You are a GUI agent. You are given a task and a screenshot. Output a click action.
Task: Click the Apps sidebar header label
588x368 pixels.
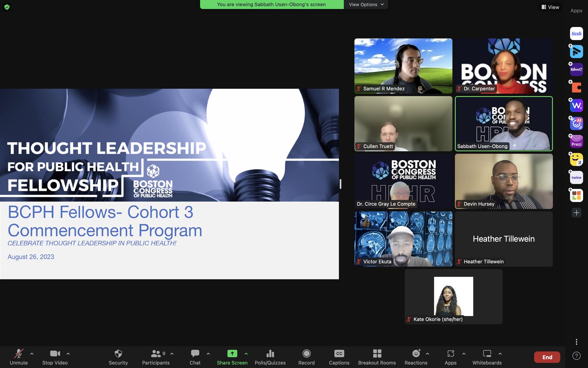(x=576, y=11)
